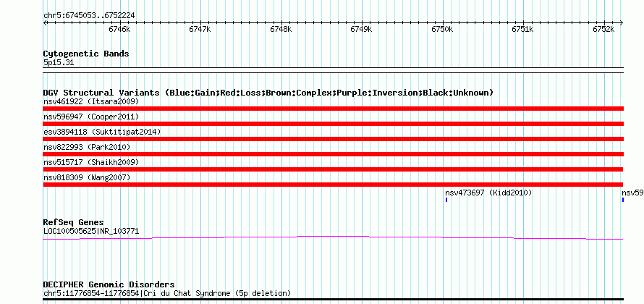Screen dimensions: 644x304
Task: Click the 6752k ruler position
Action: click(x=603, y=29)
